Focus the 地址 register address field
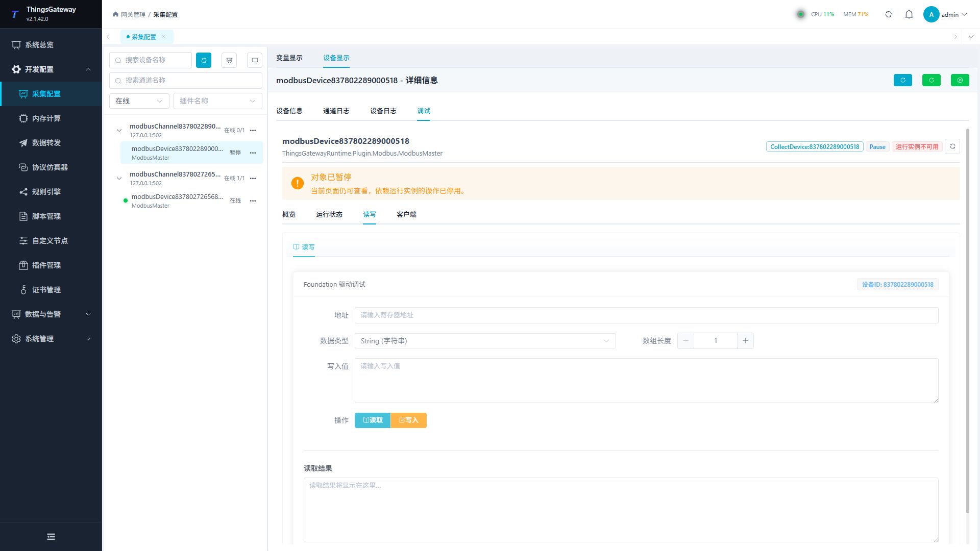Screen dimensions: 980x551 (646, 315)
